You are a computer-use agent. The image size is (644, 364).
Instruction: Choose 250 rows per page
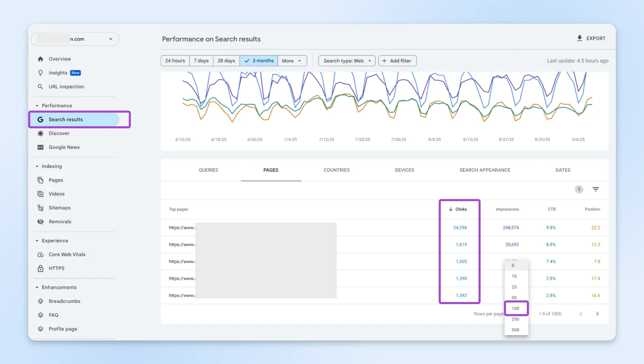click(x=516, y=319)
